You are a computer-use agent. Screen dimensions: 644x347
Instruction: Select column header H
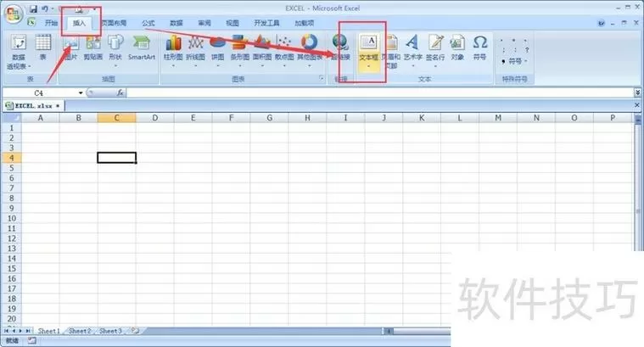[307, 118]
